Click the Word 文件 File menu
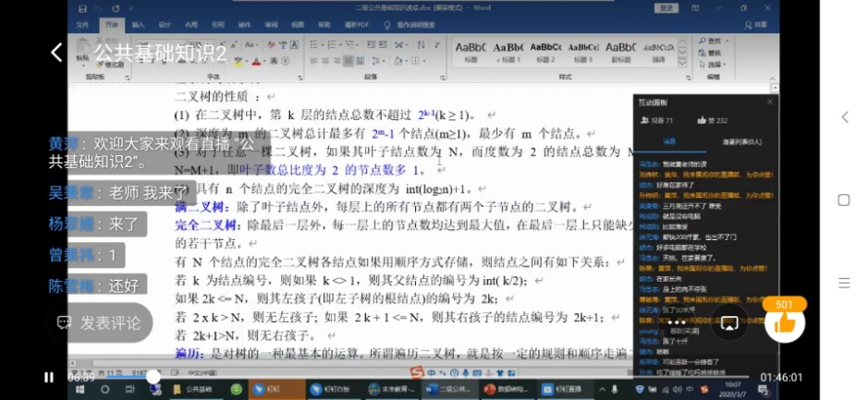The height and width of the screenshot is (400, 868). point(82,24)
